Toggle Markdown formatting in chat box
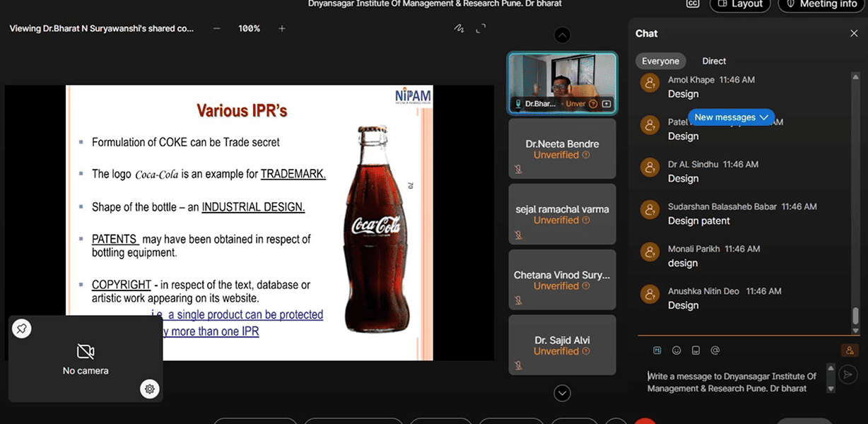 [x=657, y=350]
